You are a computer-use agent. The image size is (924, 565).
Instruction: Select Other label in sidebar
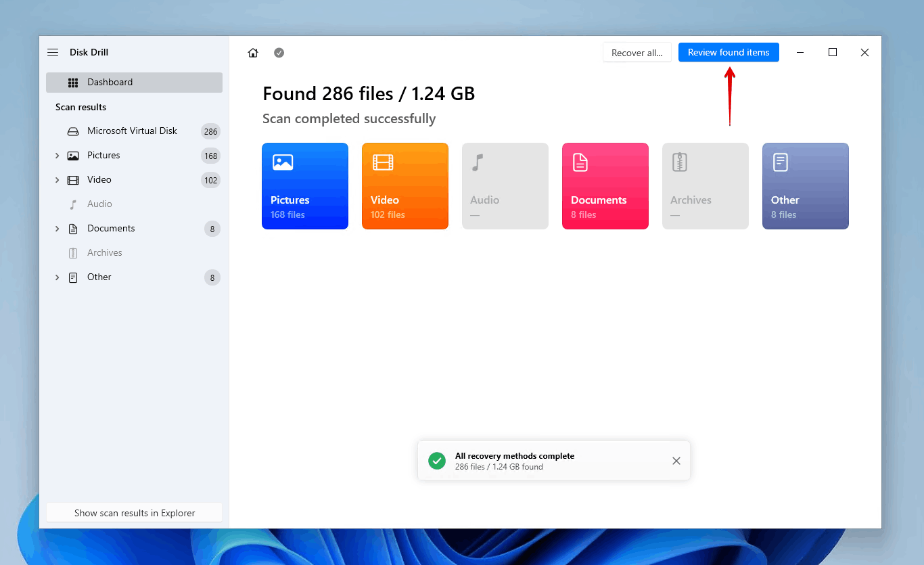[x=99, y=277]
